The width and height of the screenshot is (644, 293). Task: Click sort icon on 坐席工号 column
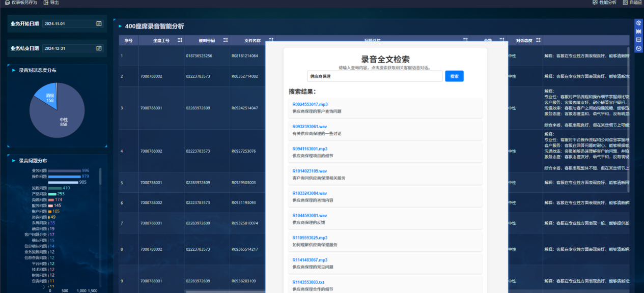pos(180,40)
